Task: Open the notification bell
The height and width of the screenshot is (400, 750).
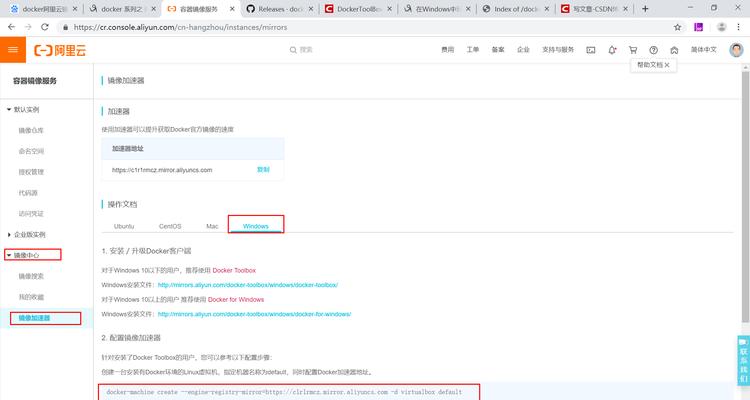Action: tap(612, 50)
